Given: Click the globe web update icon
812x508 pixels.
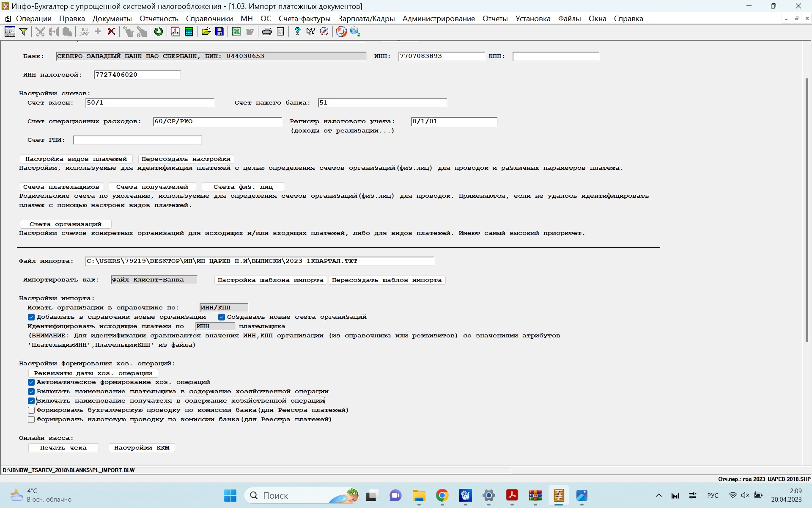Looking at the screenshot, I should click(x=355, y=32).
